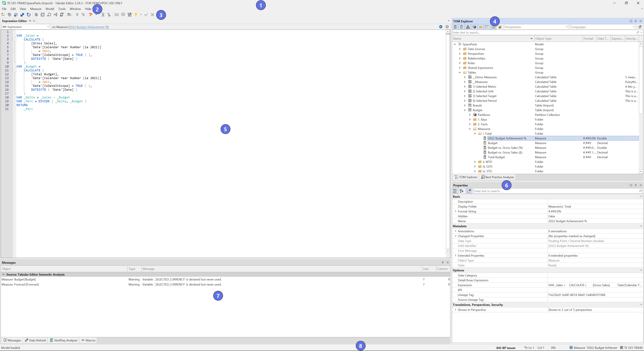This screenshot has width=644, height=351.
Task: Toggle property description pane icon
Action: click(x=469, y=191)
